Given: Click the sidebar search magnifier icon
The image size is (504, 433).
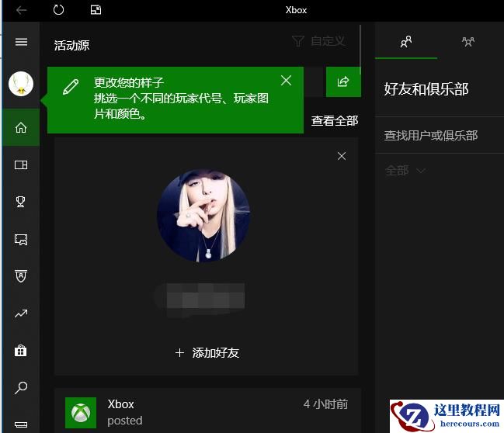Looking at the screenshot, I should coord(21,387).
